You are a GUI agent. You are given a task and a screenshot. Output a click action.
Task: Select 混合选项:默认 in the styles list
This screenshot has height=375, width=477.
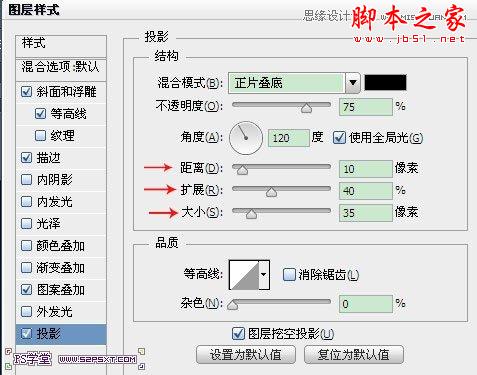pyautogui.click(x=61, y=70)
